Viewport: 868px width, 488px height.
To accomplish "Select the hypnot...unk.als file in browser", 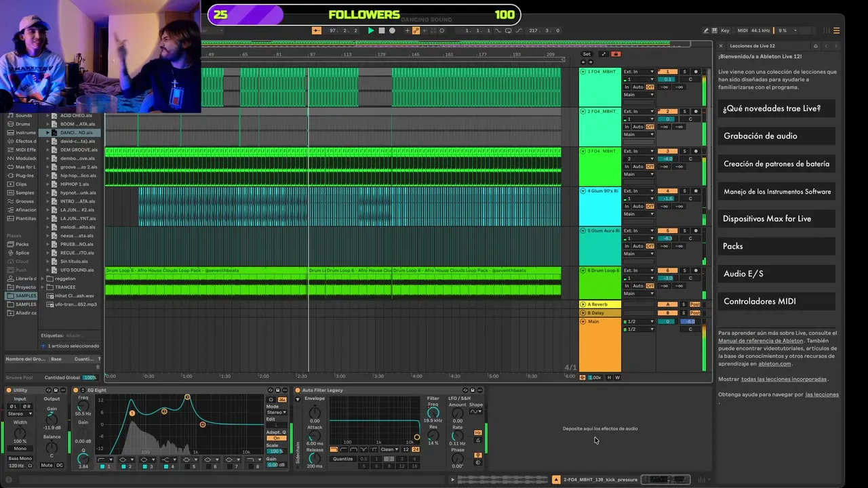I will click(78, 192).
